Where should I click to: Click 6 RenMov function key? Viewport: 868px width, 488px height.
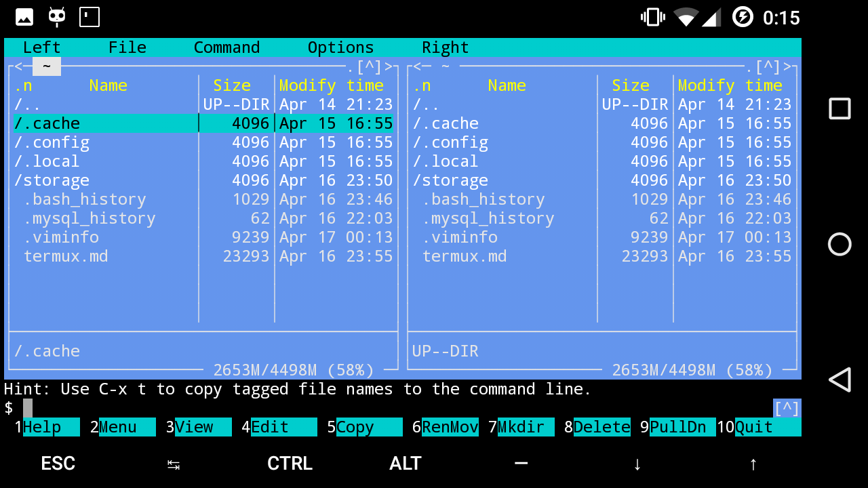445,427
